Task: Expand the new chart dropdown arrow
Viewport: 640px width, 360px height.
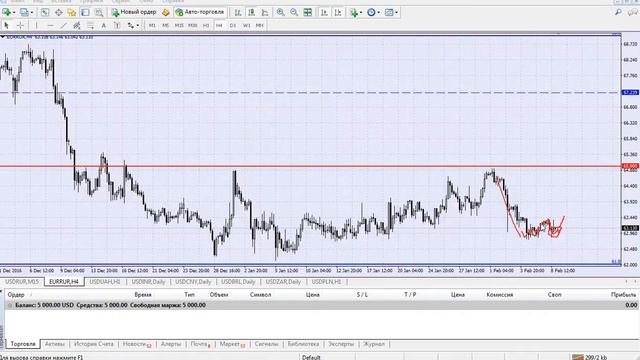Action: point(14,13)
